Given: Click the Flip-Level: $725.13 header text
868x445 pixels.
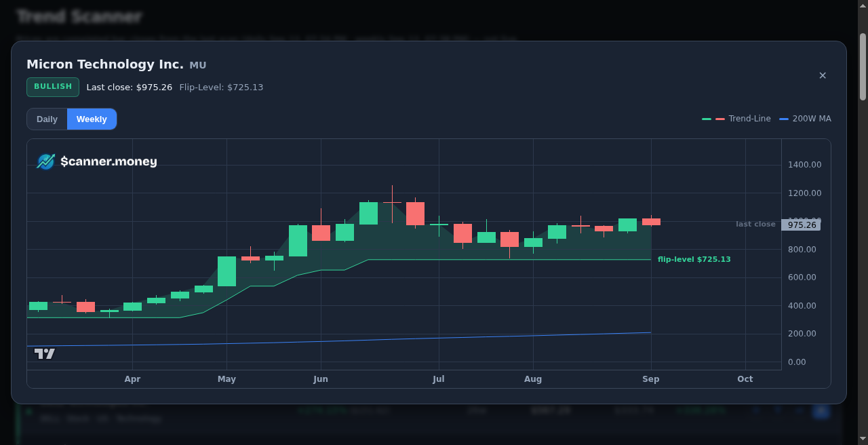Looking at the screenshot, I should pos(221,88).
